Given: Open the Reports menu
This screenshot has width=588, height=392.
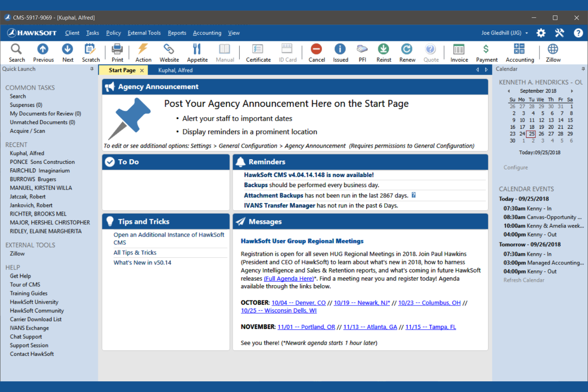Looking at the screenshot, I should click(177, 33).
